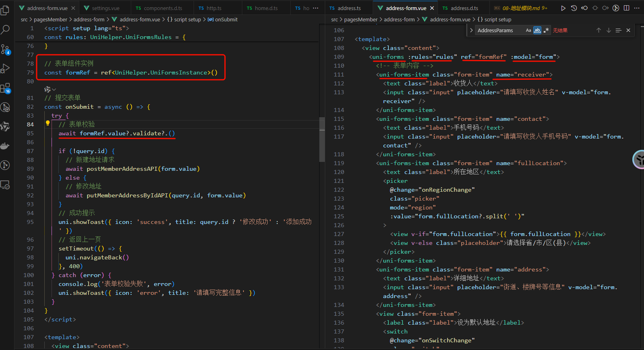Screen dimensions: 644x350
Task: Click the Copilot sparkle icon above line 81
Action: (x=47, y=89)
